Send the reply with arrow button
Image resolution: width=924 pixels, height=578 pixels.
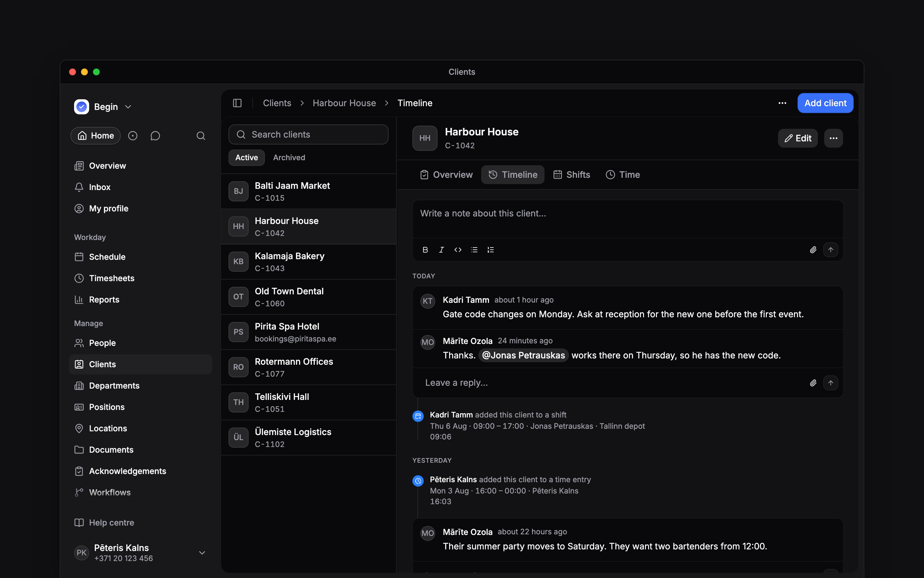[831, 383]
